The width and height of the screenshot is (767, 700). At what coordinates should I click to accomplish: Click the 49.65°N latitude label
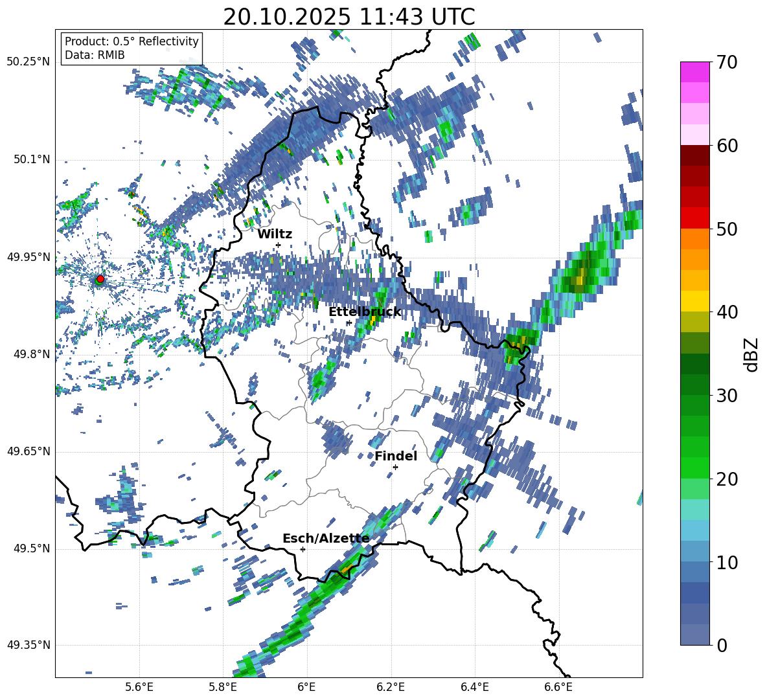coord(29,451)
